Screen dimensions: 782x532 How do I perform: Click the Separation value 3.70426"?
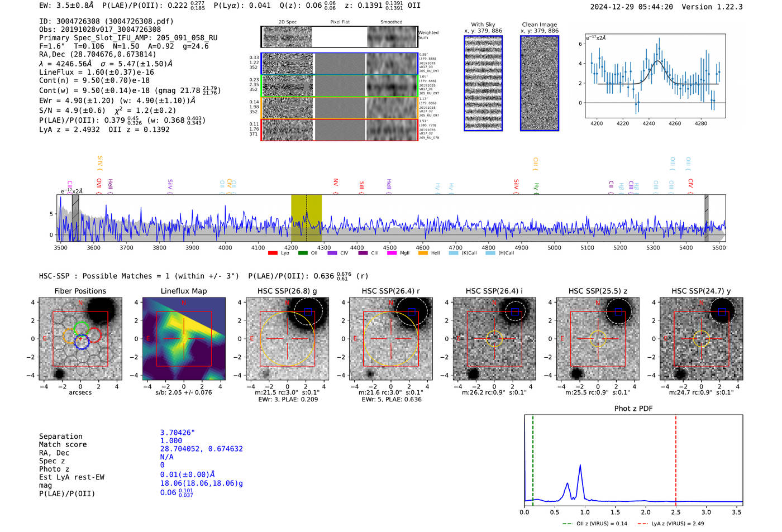pyautogui.click(x=178, y=433)
